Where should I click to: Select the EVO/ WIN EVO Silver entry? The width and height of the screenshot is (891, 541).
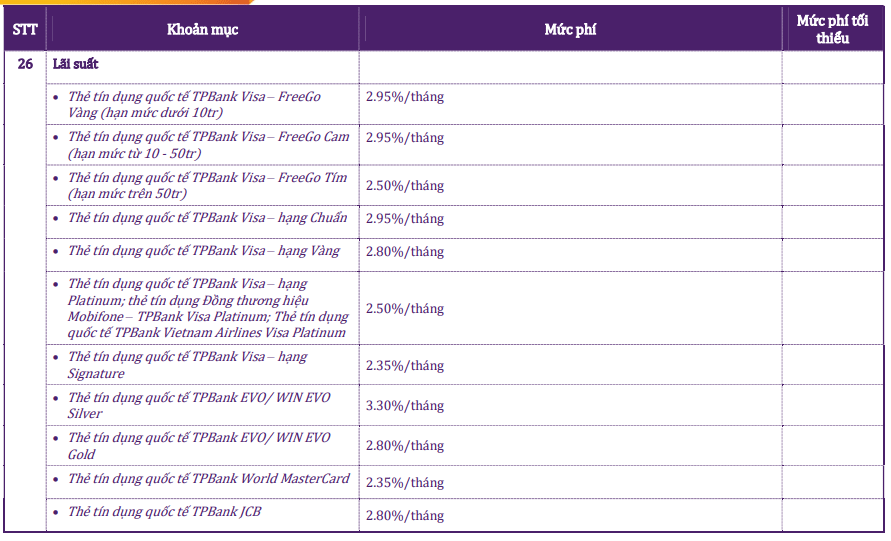(198, 405)
